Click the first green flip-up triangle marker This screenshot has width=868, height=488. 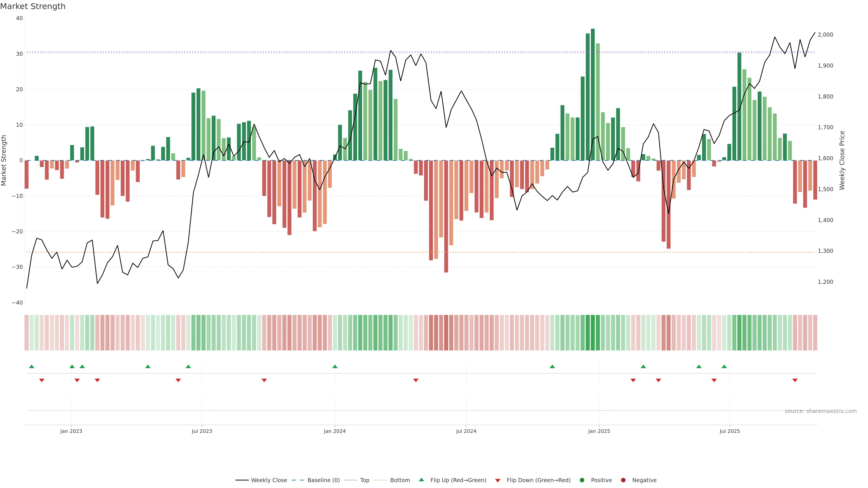32,366
